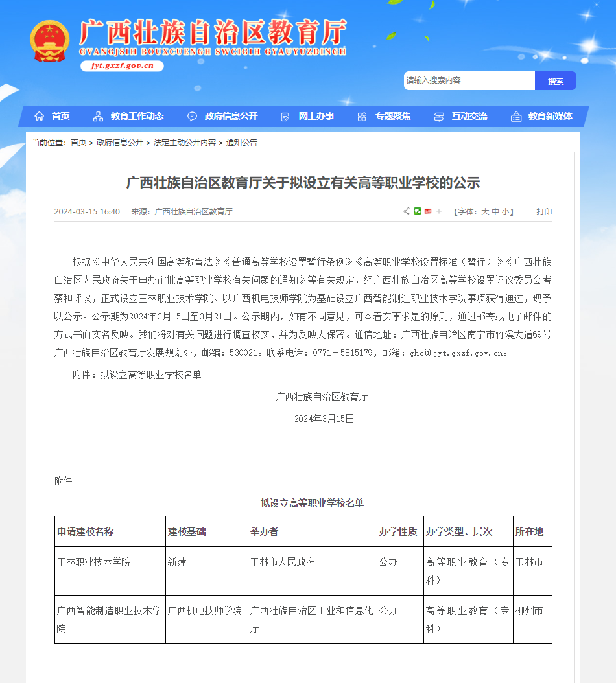Click the jyt.gxzf.gov.cn site address badge
The height and width of the screenshot is (683, 616).
(x=122, y=66)
